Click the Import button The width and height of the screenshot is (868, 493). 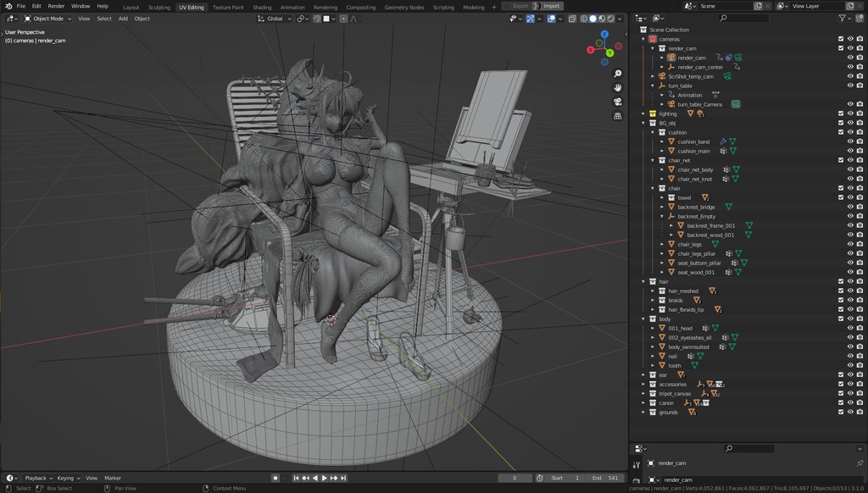[551, 6]
